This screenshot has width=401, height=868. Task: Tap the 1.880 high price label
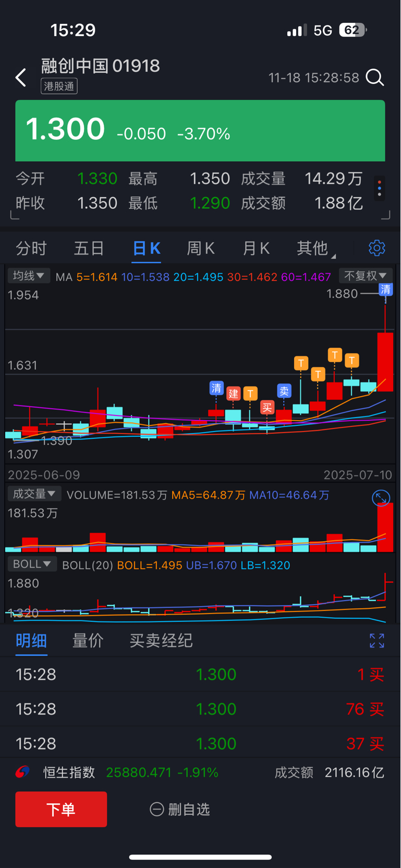tap(342, 294)
